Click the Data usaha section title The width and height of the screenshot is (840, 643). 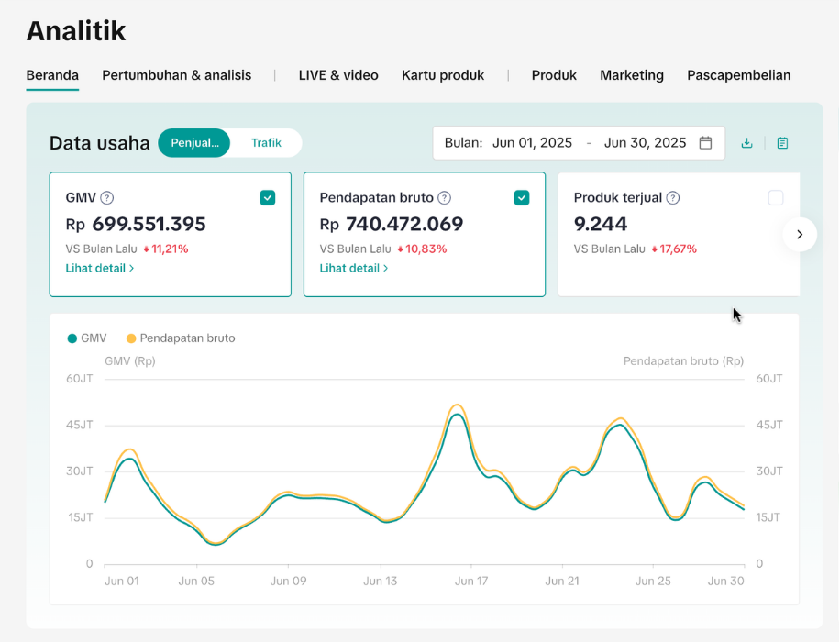100,144
